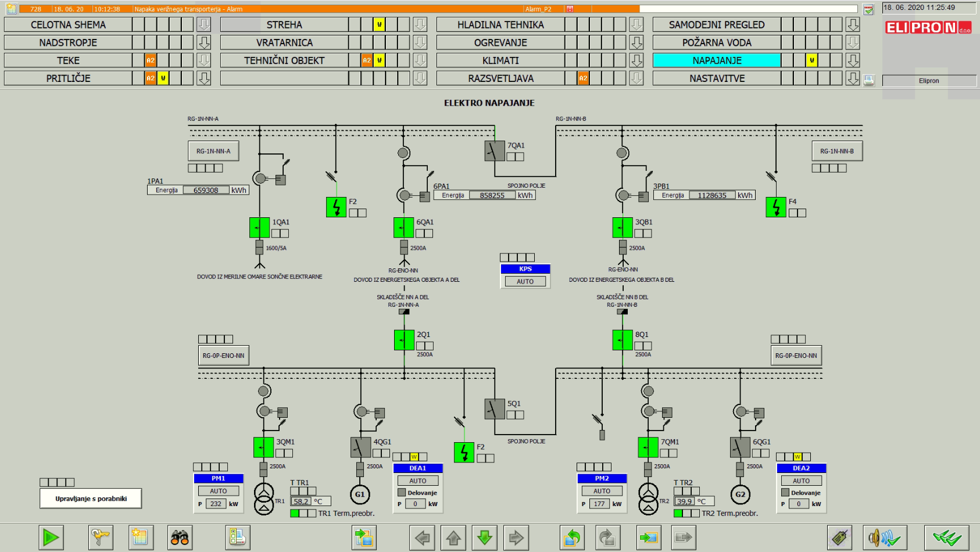Expand the arrow next to KLIMATI
The width and height of the screenshot is (980, 552).
click(636, 60)
